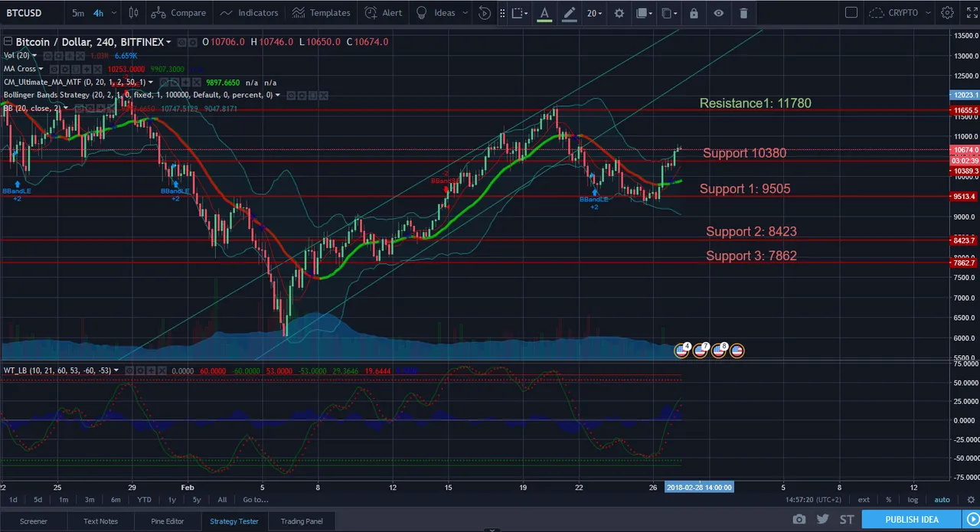
Task: Choose the text color tool
Action: point(544,13)
